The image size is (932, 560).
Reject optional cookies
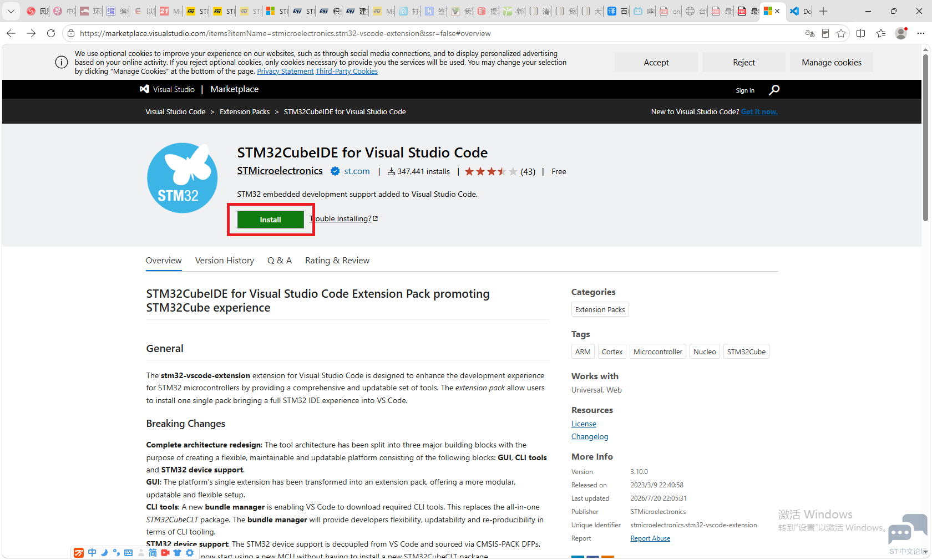click(744, 62)
